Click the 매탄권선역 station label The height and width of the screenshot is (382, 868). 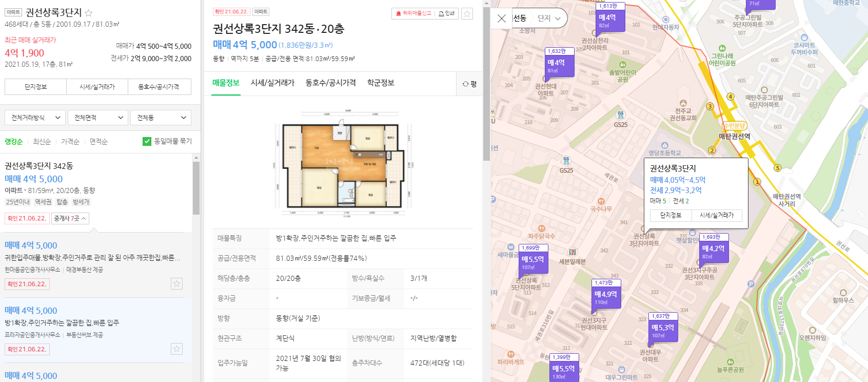(735, 136)
